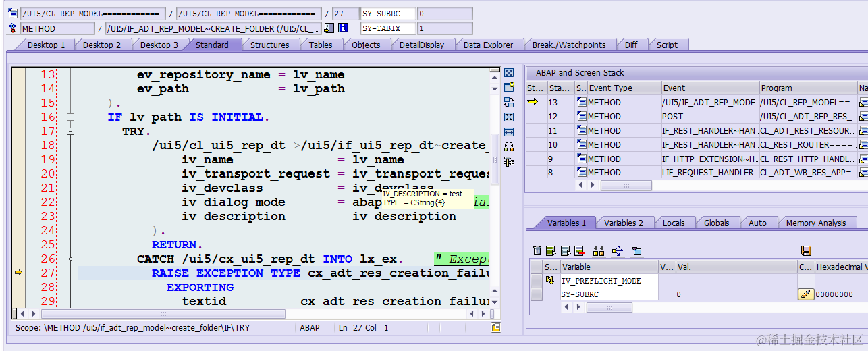Image resolution: width=868 pixels, height=351 pixels.
Task: Click the yellow icon beside IV_PREFLIGHT_MODE
Action: (x=551, y=280)
